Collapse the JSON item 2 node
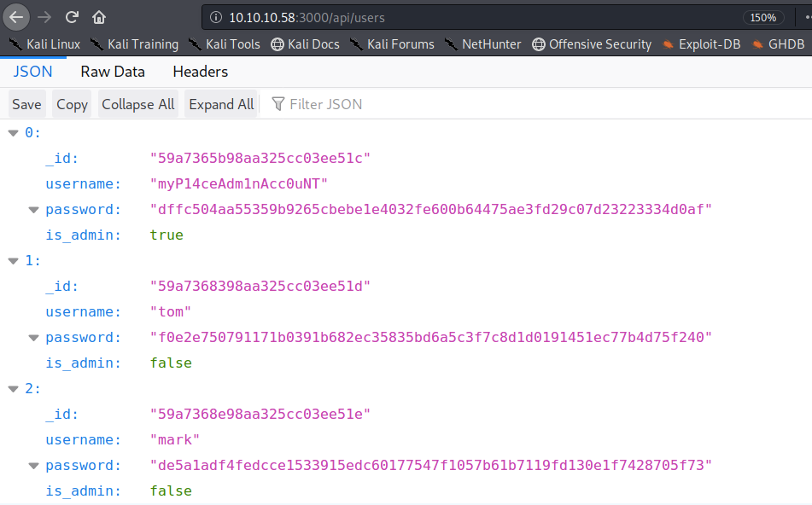 tap(13, 389)
